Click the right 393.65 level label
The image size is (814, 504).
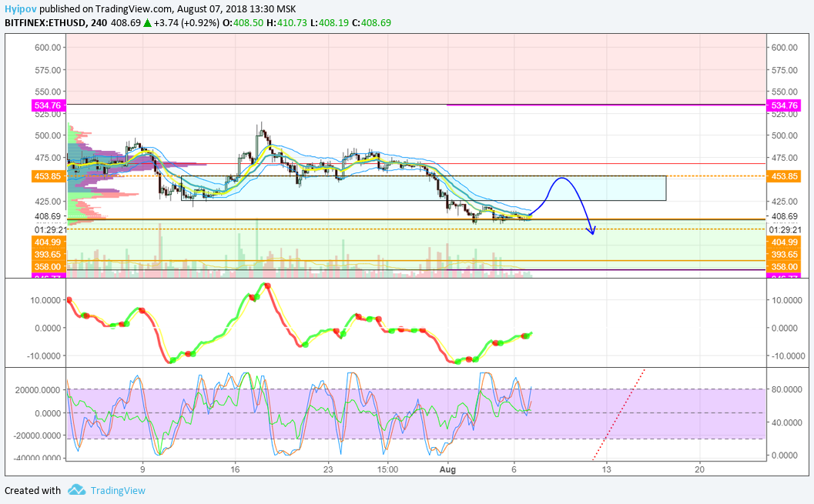pyautogui.click(x=785, y=255)
